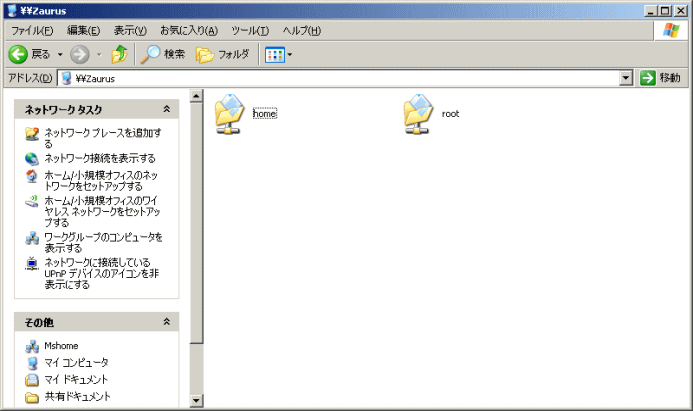693x411 pixels.
Task: Click the wireless network setup icon
Action: pos(32,202)
